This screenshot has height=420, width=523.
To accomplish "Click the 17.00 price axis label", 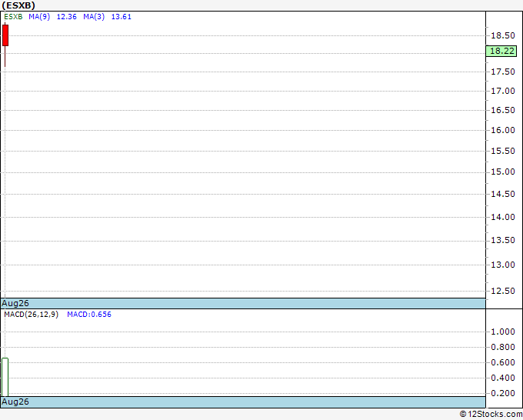I will [x=503, y=91].
